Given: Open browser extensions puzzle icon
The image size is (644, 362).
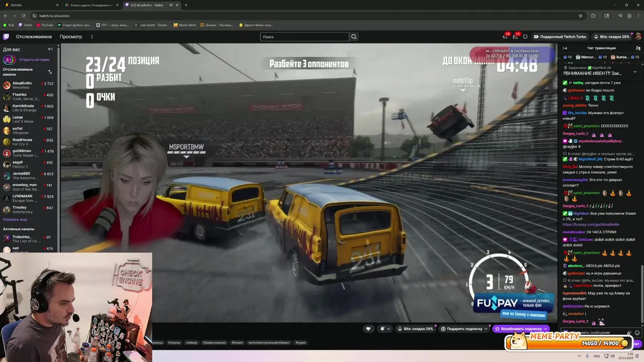Looking at the screenshot, I should [x=593, y=16].
